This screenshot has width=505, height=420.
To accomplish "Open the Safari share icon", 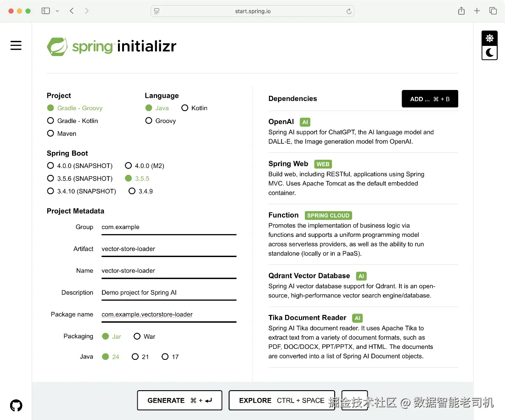I will pyautogui.click(x=461, y=11).
